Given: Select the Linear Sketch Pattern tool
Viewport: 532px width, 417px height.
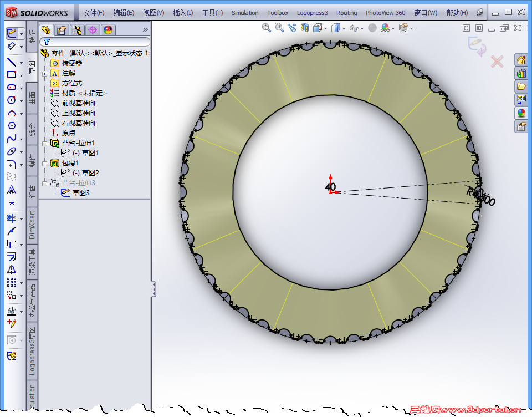Looking at the screenshot, I should [12, 282].
